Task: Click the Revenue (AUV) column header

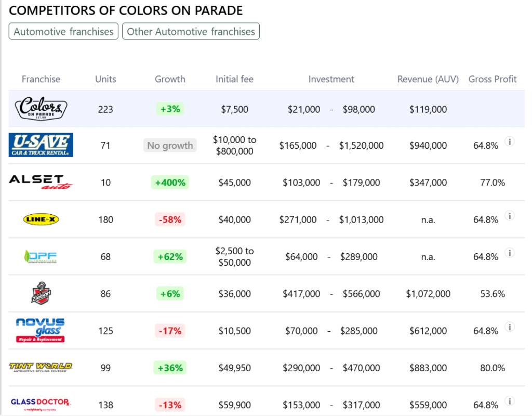Action: click(428, 79)
